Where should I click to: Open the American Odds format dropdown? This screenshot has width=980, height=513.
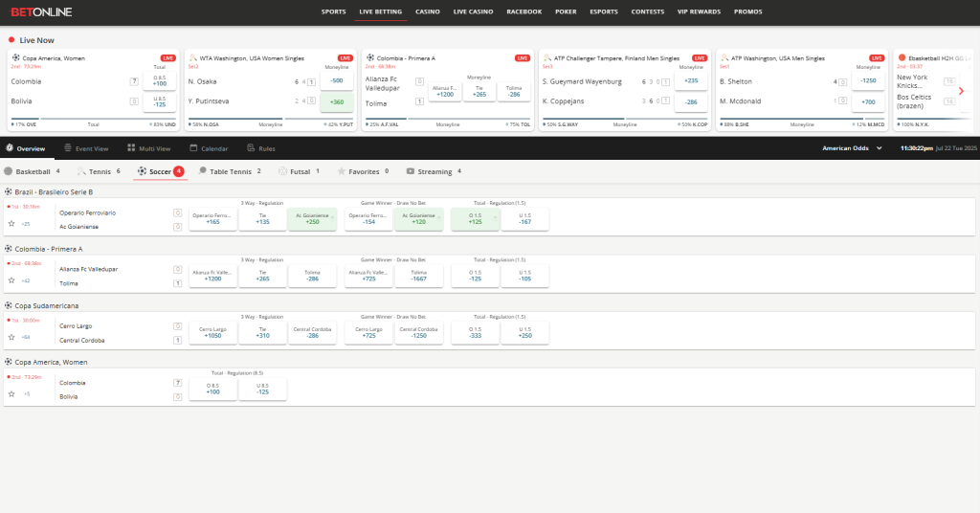(x=852, y=148)
